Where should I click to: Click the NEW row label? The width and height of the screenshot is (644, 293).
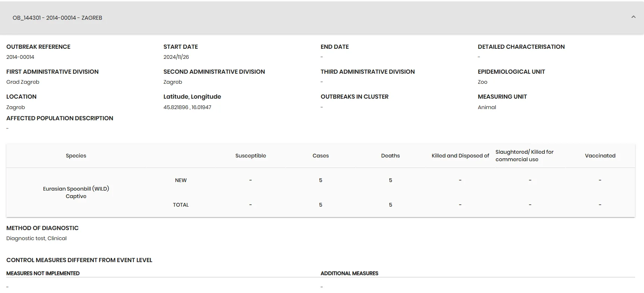click(x=181, y=180)
